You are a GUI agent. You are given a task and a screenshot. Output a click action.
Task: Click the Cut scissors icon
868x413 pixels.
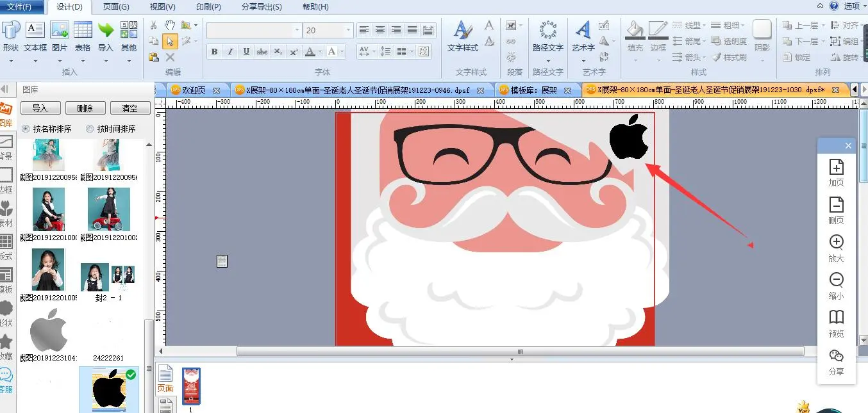[154, 25]
